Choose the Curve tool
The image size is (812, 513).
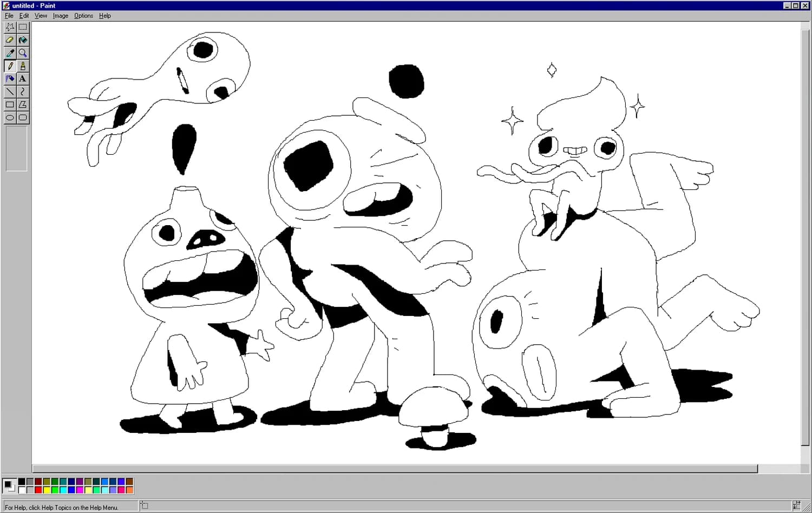click(x=23, y=92)
